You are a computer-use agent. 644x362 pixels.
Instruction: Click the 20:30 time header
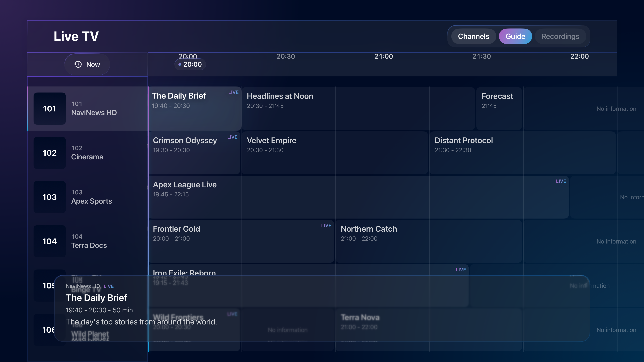[286, 56]
